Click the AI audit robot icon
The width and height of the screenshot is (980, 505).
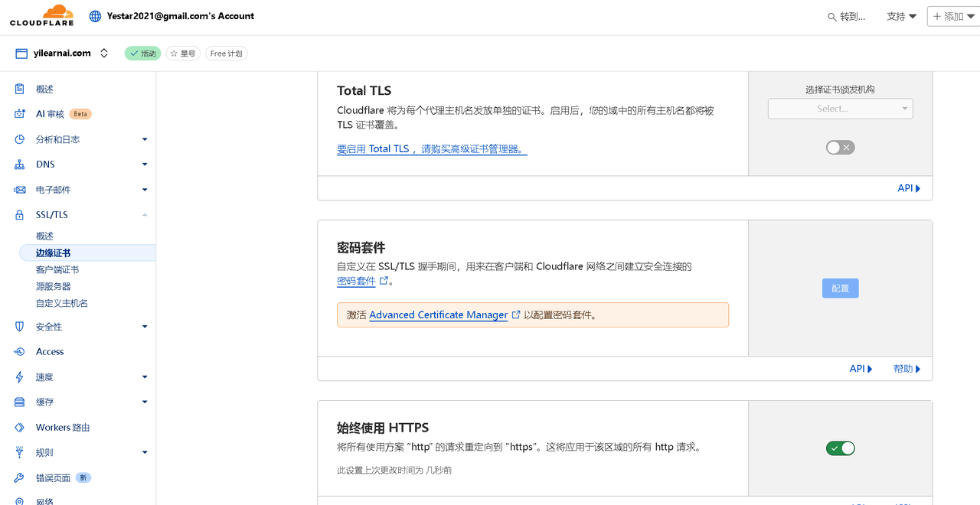20,114
